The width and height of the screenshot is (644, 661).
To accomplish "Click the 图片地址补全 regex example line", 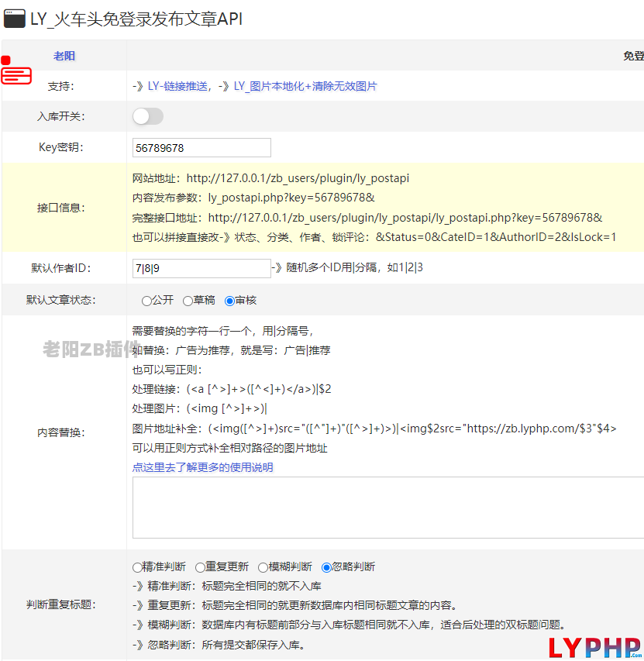I will tap(374, 429).
